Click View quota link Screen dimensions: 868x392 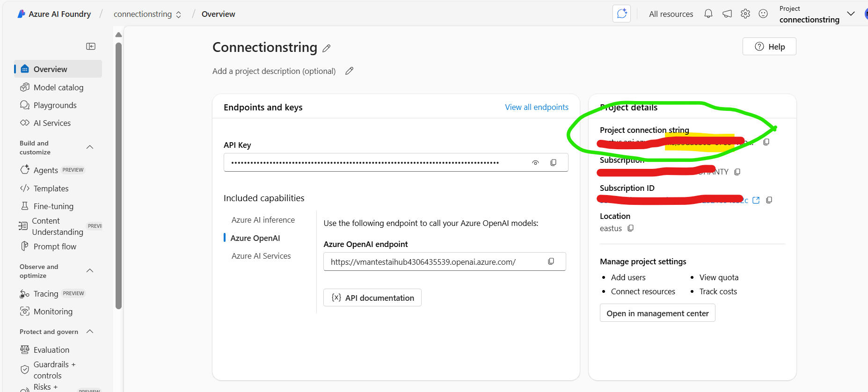719,277
